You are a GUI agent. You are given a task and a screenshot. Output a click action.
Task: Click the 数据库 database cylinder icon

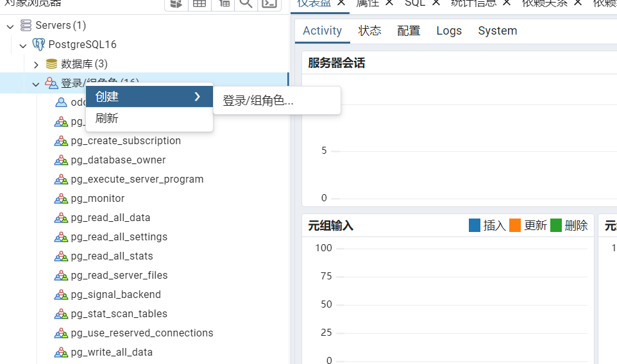51,64
